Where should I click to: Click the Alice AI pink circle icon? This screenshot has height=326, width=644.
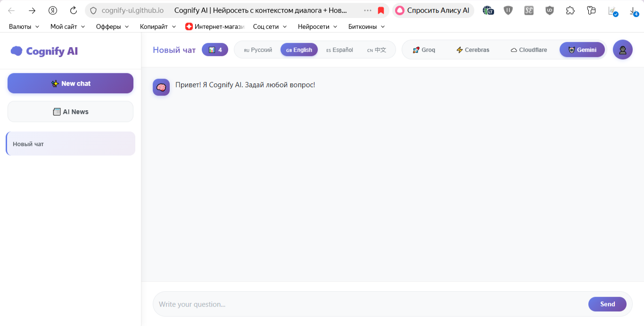pos(400,10)
